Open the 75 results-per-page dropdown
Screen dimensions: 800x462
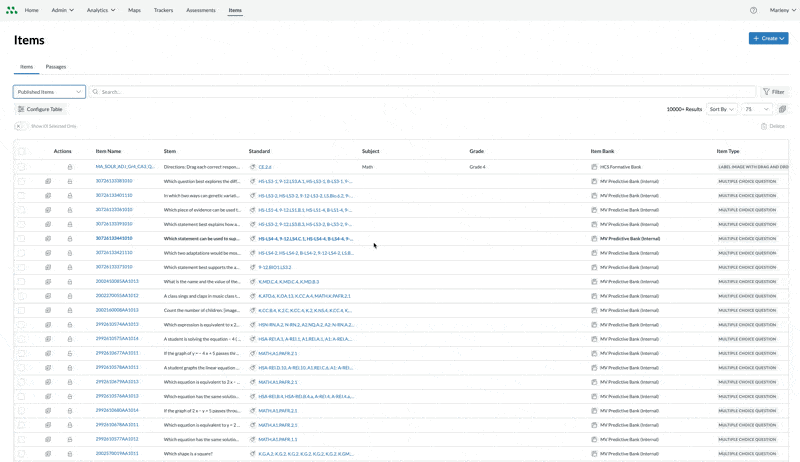pyautogui.click(x=757, y=109)
